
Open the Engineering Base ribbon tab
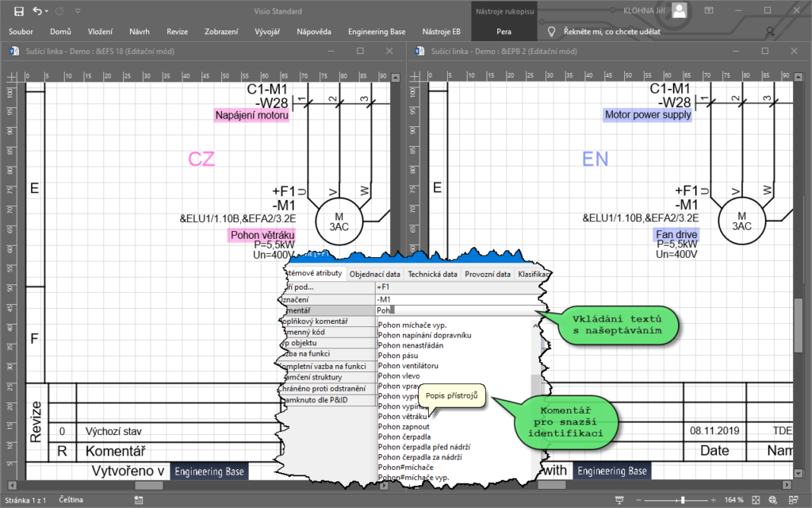[375, 32]
